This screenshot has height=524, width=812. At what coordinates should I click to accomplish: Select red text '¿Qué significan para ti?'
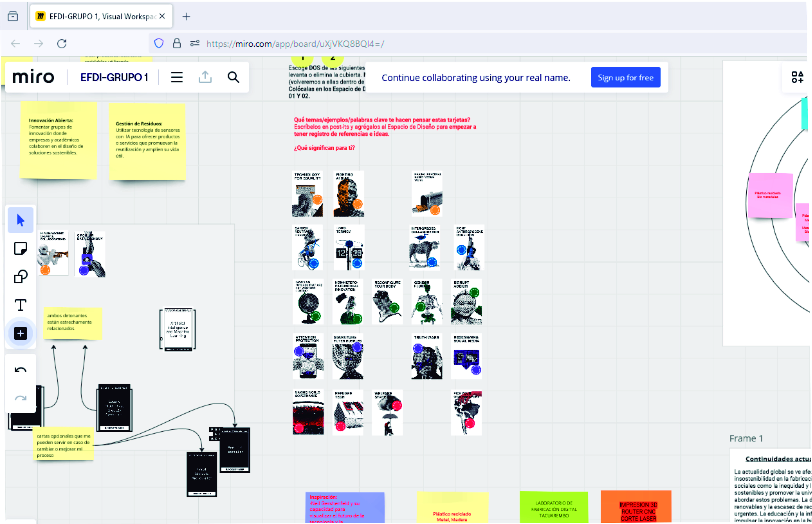tap(324, 148)
